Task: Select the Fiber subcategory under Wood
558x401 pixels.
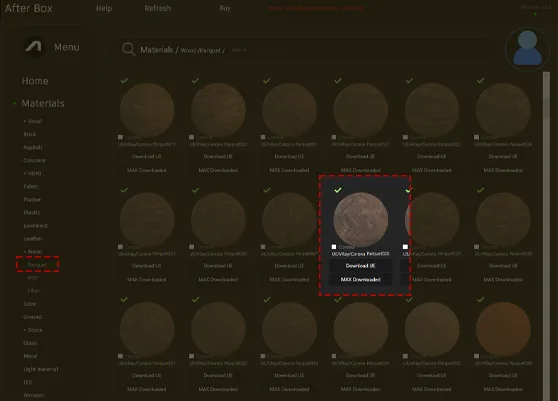Action: coord(34,291)
